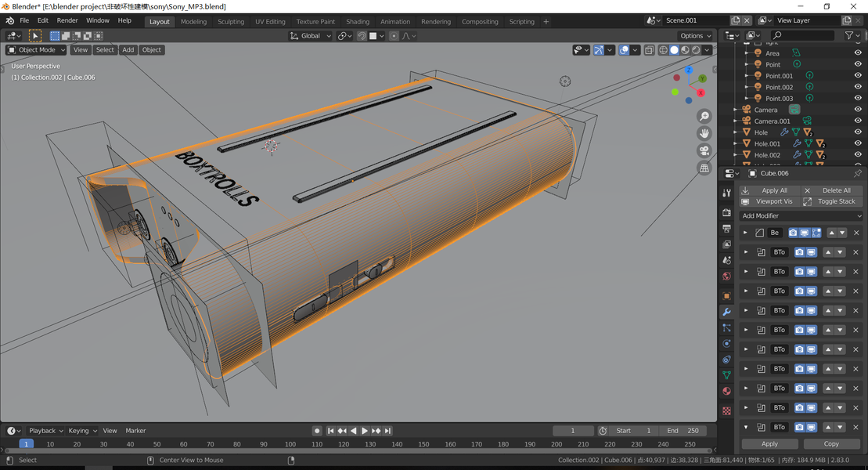Click the Viewport Vis button
The width and height of the screenshot is (868, 470).
[x=769, y=202]
